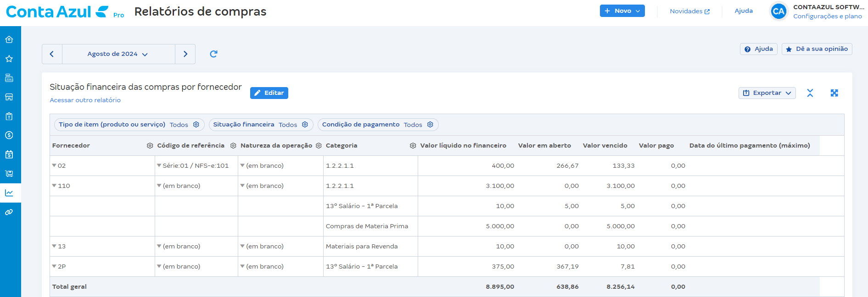The width and height of the screenshot is (868, 297).
Task: Collapse (em branco) nature in row 02
Action: (x=242, y=165)
